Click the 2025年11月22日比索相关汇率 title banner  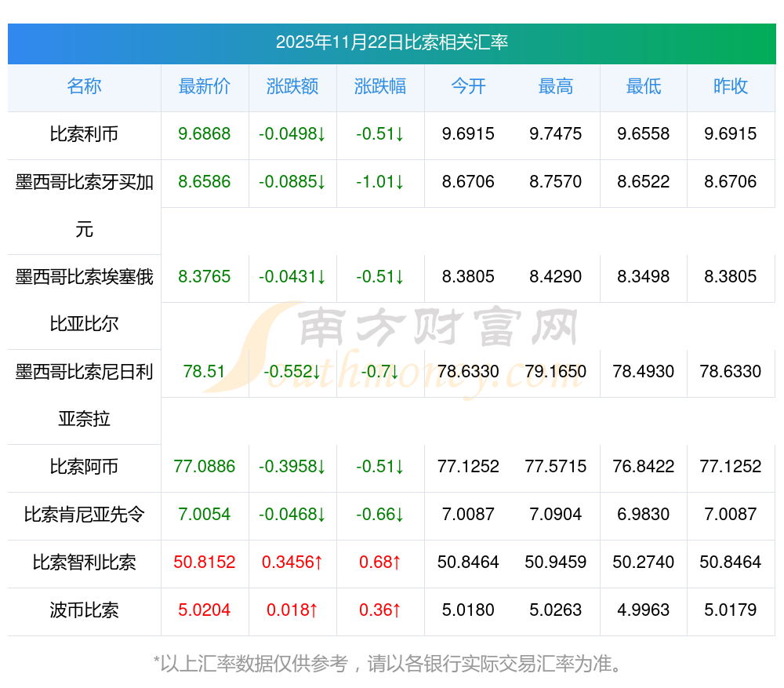[391, 42]
